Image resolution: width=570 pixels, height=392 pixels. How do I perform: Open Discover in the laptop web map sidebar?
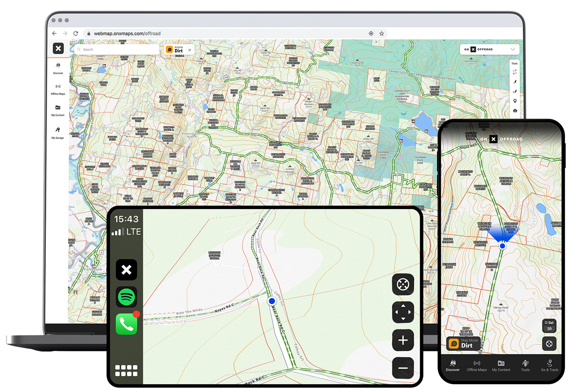pyautogui.click(x=58, y=68)
